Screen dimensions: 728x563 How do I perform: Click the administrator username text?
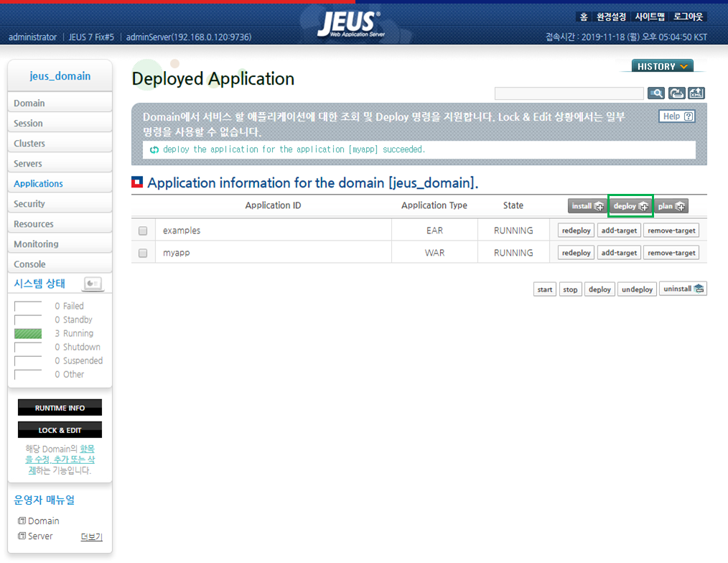(x=32, y=37)
